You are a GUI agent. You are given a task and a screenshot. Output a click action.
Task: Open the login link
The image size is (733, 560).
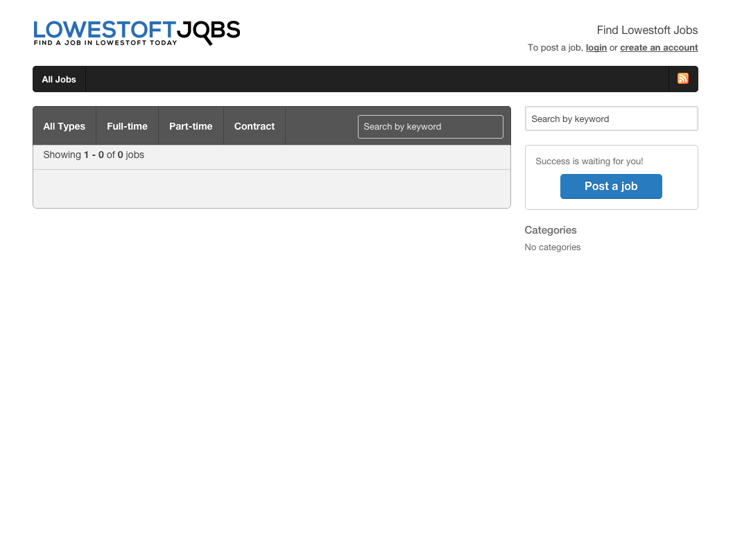click(x=596, y=48)
